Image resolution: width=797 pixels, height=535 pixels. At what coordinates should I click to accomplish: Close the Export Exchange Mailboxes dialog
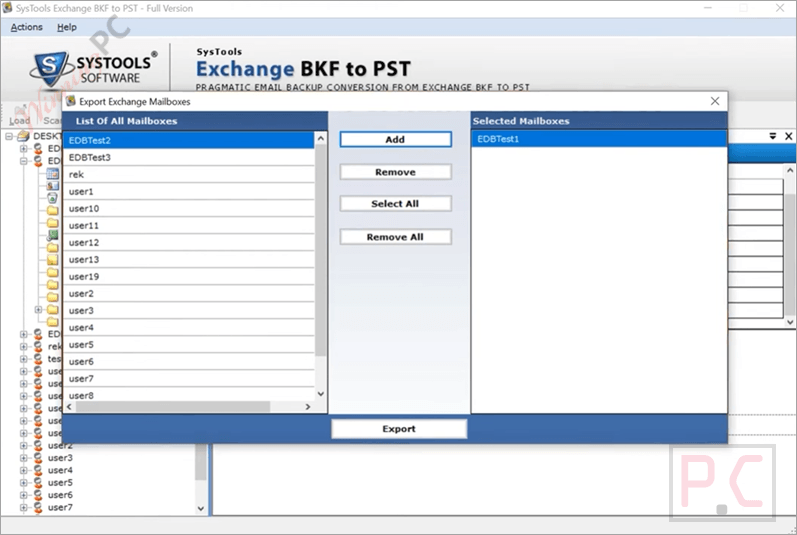(715, 101)
